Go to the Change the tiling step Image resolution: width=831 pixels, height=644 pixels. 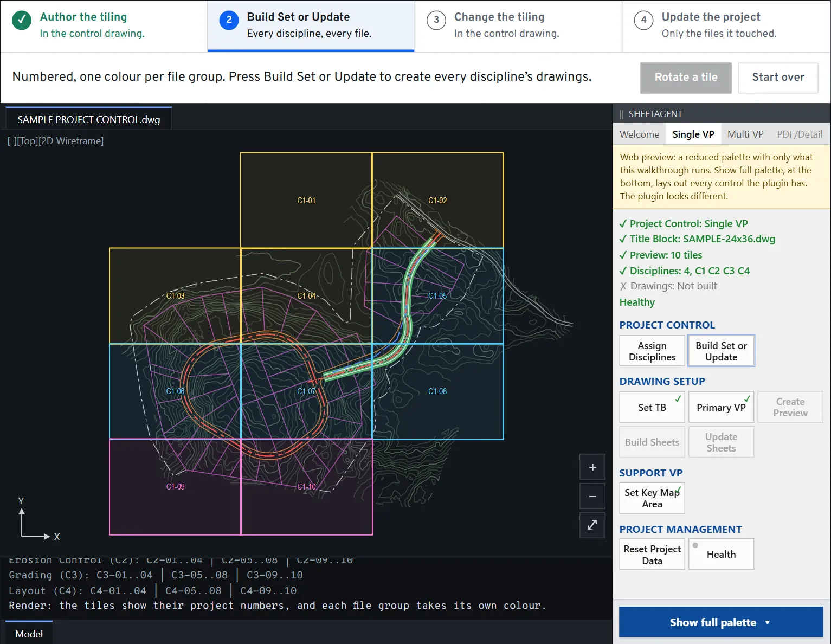(518, 26)
